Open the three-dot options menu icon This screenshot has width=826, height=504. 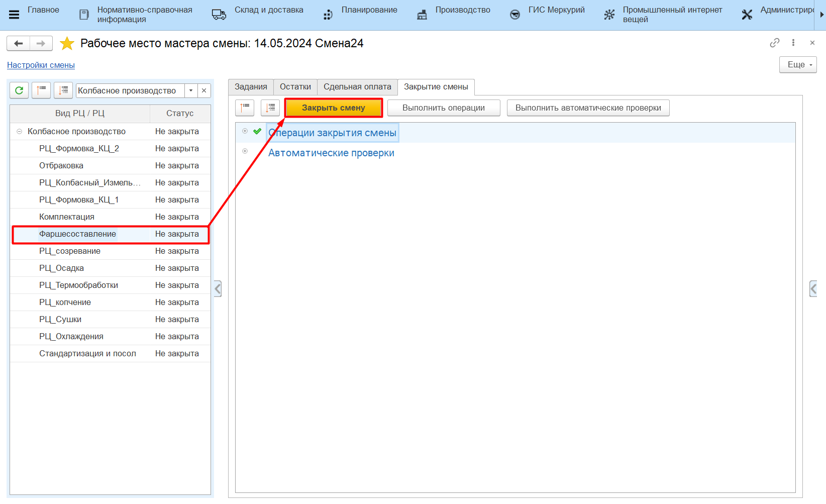(x=793, y=43)
